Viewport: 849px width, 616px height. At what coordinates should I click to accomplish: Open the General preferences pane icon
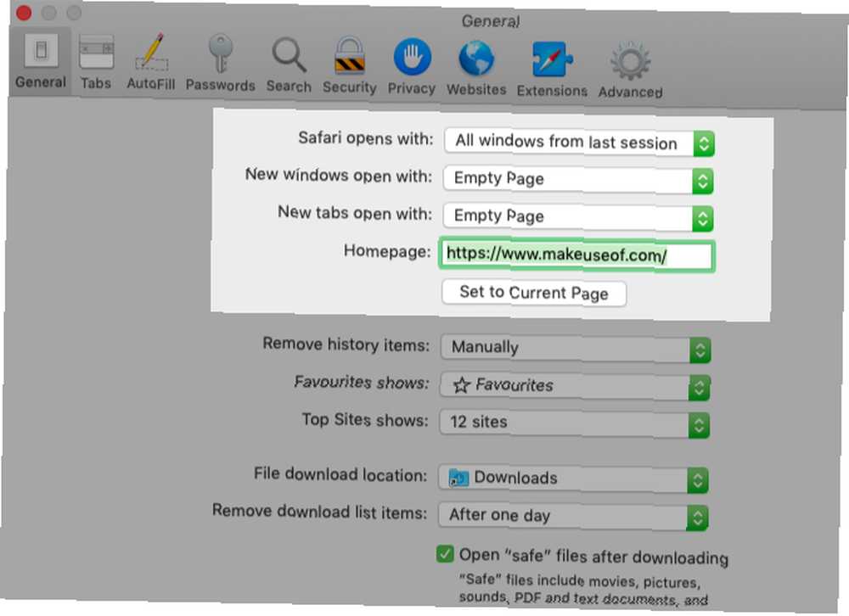(x=41, y=52)
